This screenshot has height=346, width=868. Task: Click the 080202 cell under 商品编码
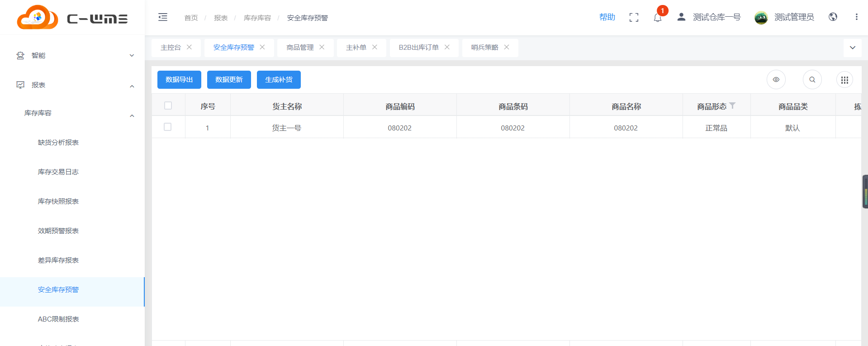point(399,128)
